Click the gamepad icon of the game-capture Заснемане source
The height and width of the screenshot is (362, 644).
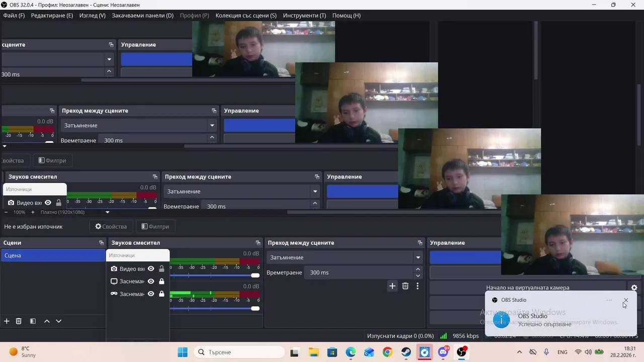(x=114, y=294)
